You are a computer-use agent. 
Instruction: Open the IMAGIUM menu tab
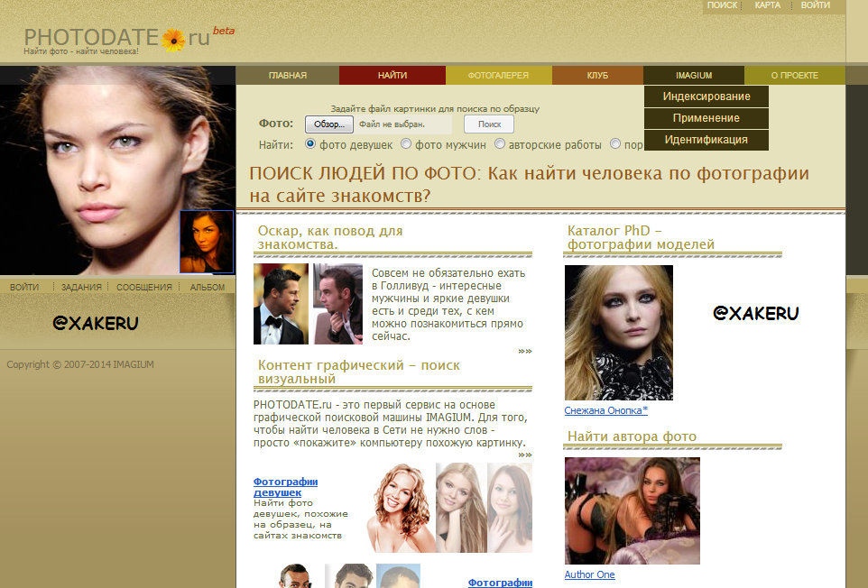[x=694, y=75]
